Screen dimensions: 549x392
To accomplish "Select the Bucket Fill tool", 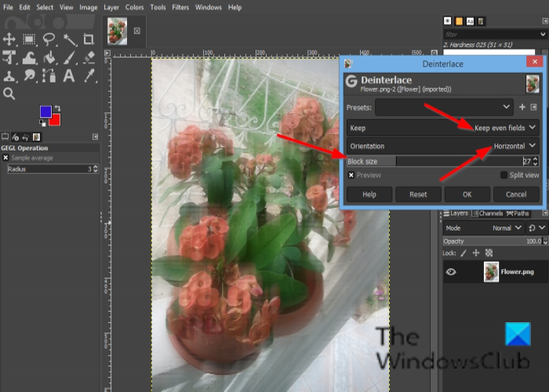I will point(49,57).
